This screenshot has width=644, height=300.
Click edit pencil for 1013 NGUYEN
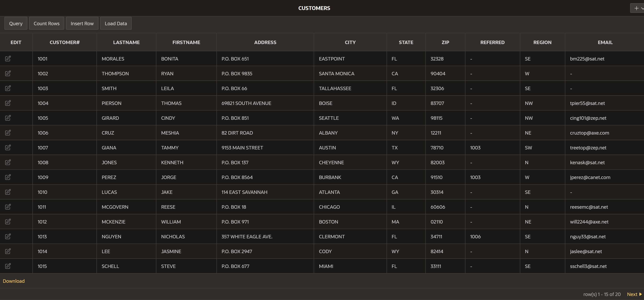(x=8, y=236)
